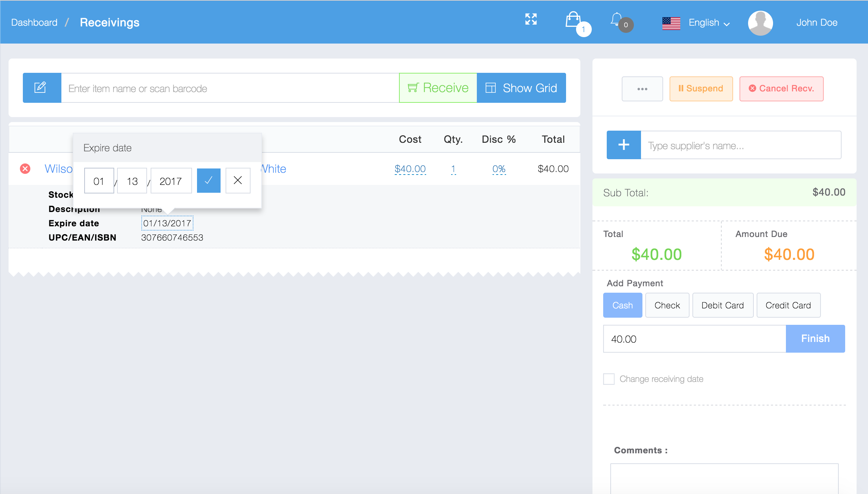Open the English language dropdown
This screenshot has width=868, height=494.
(x=708, y=23)
